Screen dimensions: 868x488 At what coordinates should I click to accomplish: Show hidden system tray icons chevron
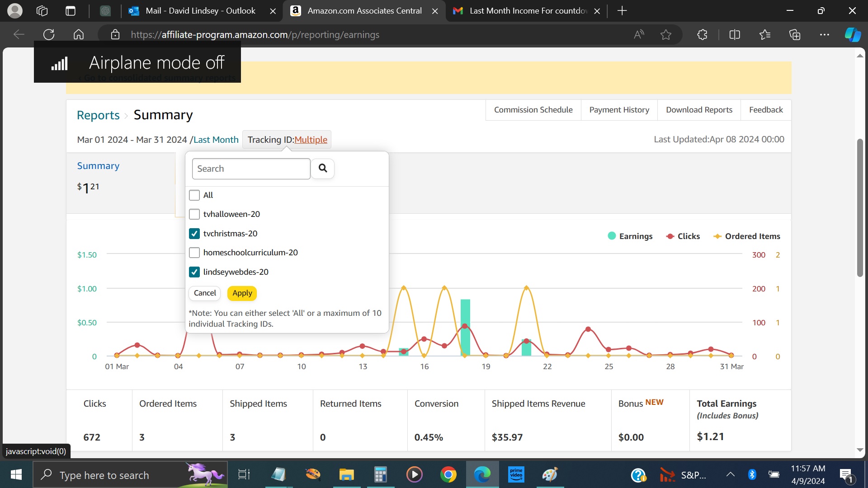click(x=730, y=474)
